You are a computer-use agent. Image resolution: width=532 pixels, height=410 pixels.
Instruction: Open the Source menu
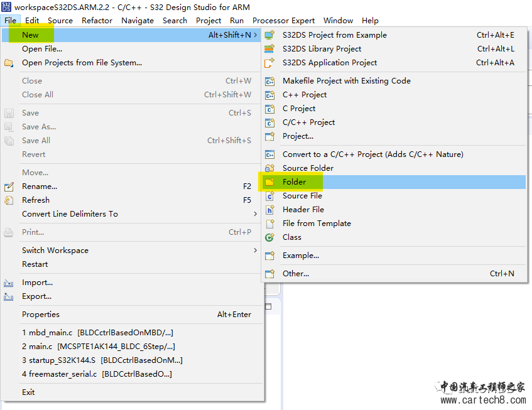pos(60,21)
